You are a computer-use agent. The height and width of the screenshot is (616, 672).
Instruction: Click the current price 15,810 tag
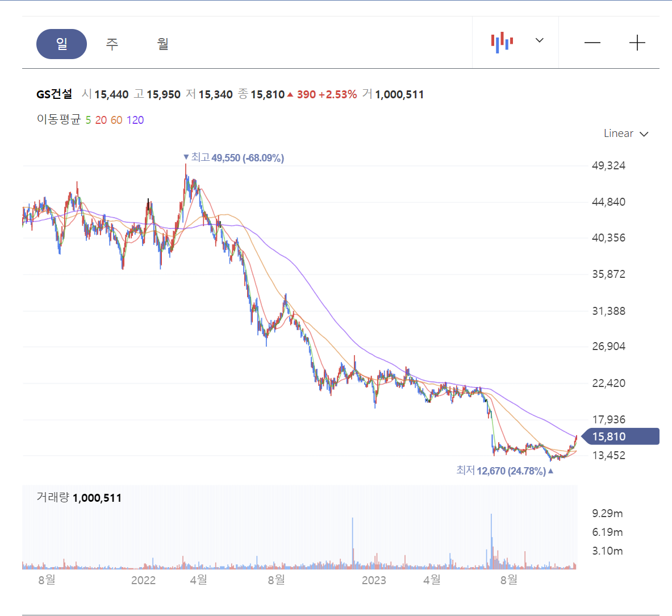pyautogui.click(x=620, y=436)
